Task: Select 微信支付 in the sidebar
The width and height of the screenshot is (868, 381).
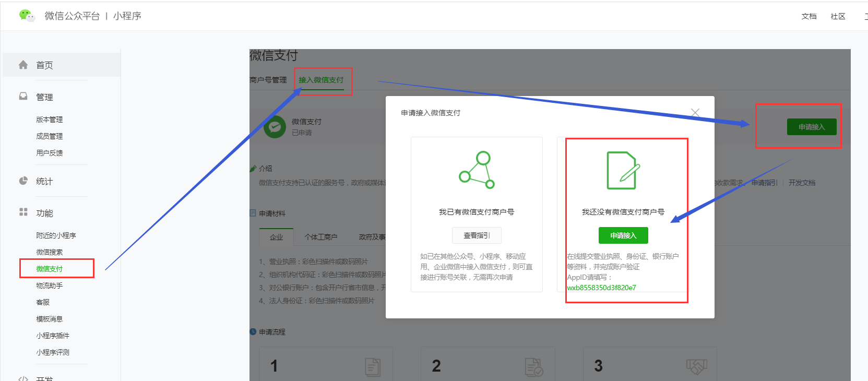Action: (x=50, y=269)
